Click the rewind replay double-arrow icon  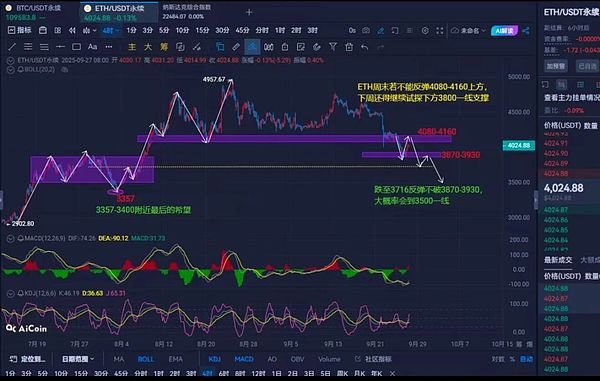click(72, 30)
